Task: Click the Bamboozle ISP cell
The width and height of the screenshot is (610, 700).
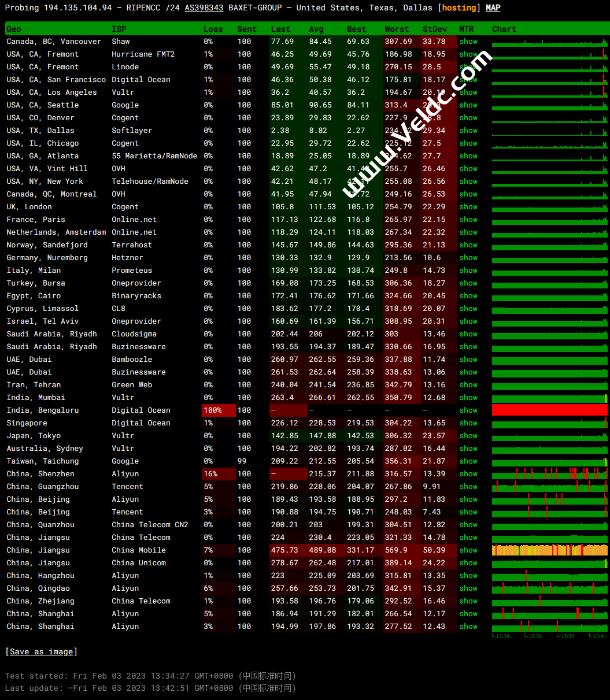Action: click(x=132, y=360)
